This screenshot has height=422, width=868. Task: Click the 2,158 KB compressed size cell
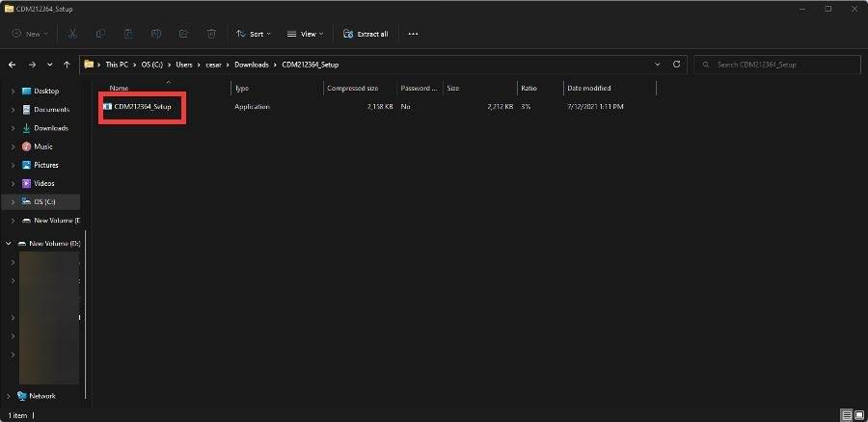[380, 106]
